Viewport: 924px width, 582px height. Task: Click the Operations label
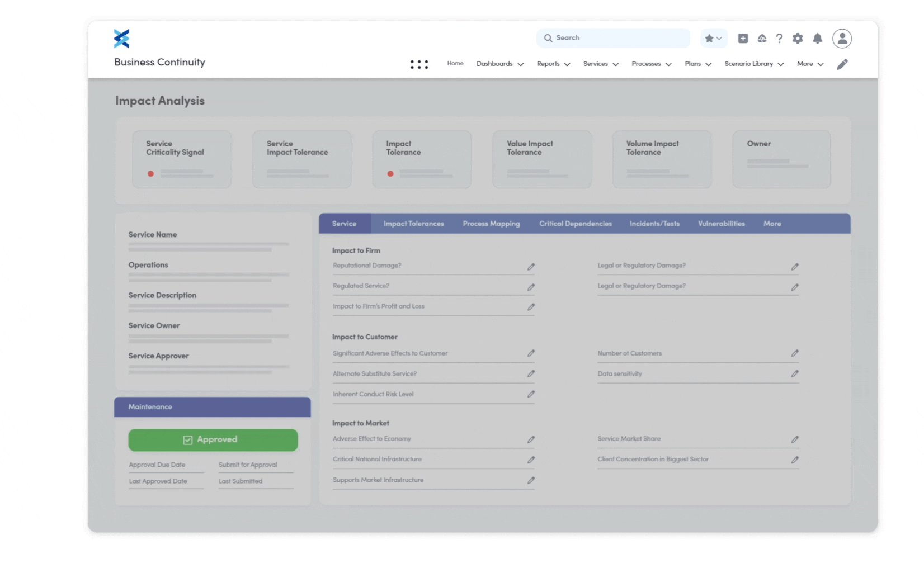click(148, 265)
